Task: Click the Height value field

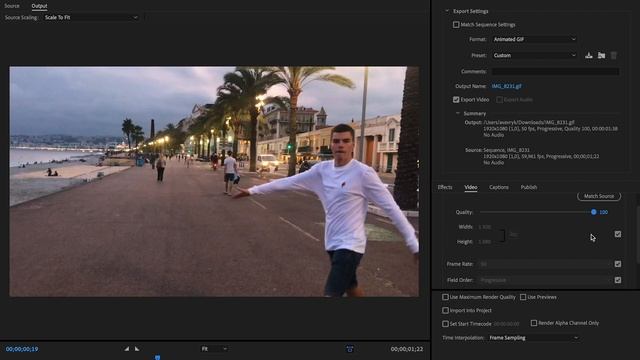Action: (x=484, y=242)
